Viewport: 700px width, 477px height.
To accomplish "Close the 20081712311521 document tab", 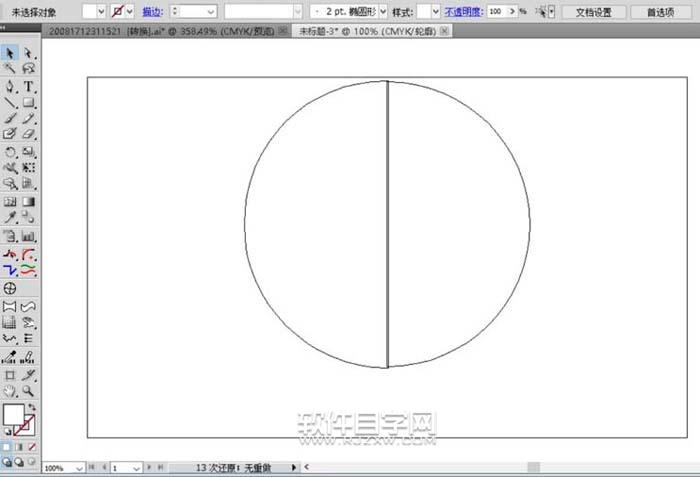I will coord(283,31).
